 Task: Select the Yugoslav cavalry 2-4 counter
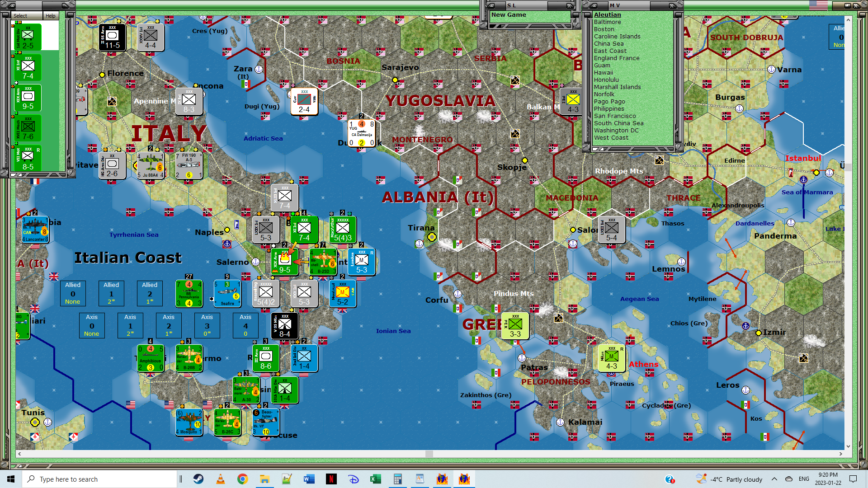(x=304, y=102)
